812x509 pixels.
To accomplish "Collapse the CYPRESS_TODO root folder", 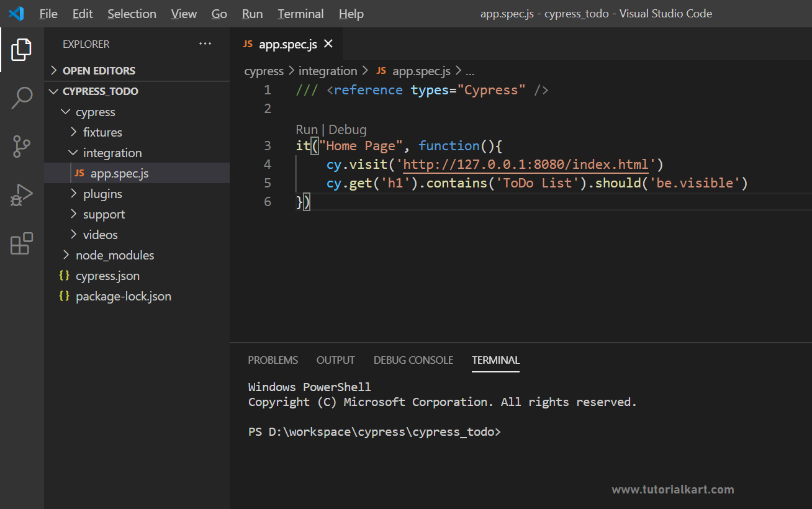I will pos(100,91).
